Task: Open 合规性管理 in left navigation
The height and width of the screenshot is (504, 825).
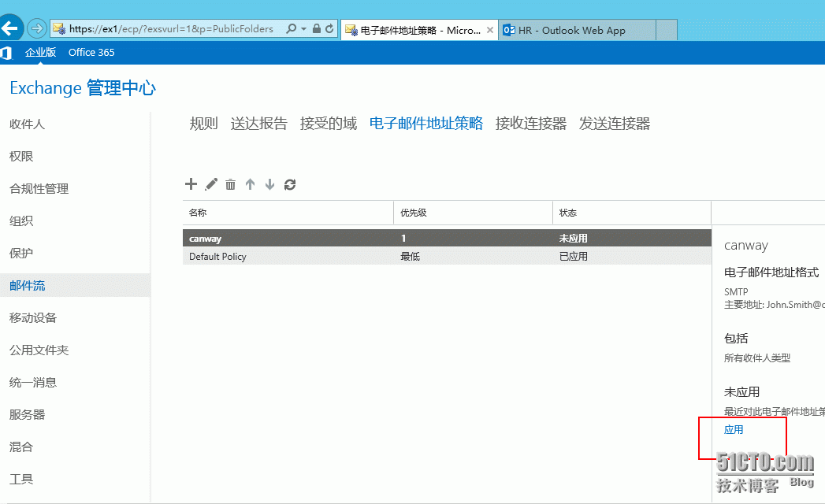Action: click(x=39, y=189)
